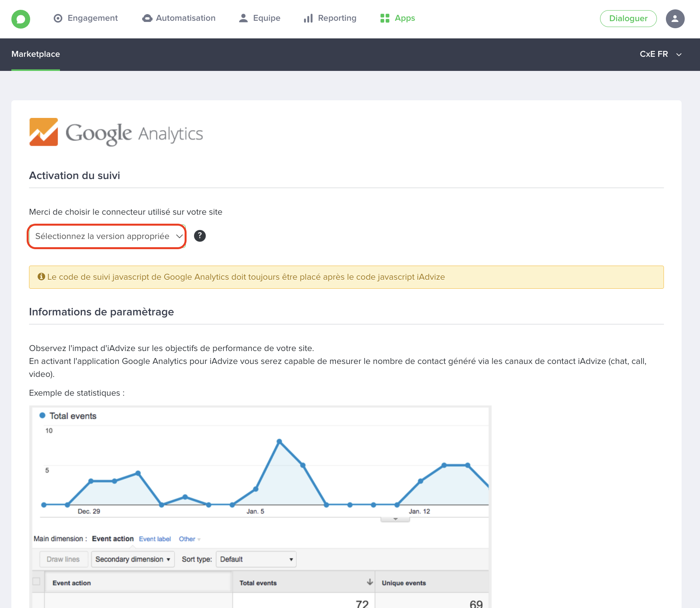
Task: Click the Total events legend dot
Action: coord(42,415)
